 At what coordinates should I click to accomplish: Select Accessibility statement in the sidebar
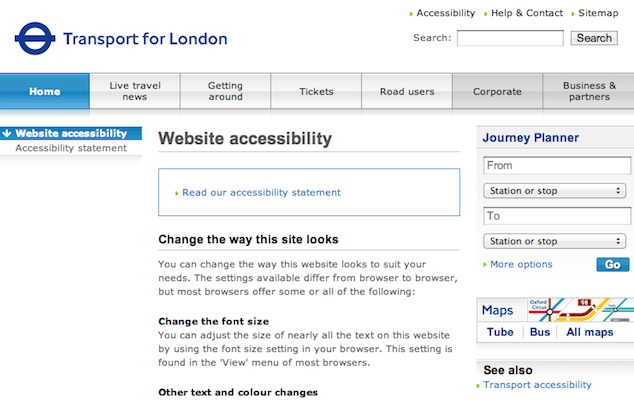coord(71,148)
